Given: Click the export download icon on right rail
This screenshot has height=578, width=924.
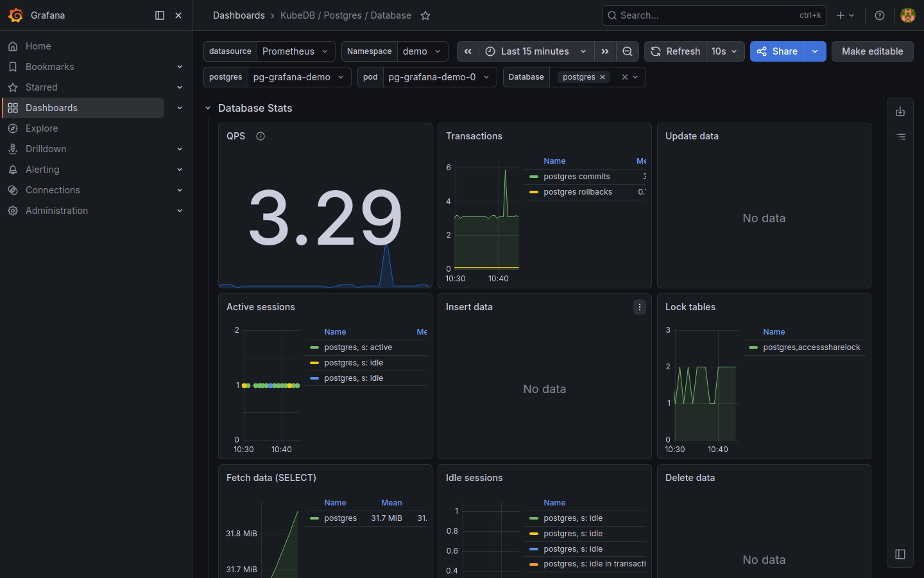Looking at the screenshot, I should click(900, 112).
